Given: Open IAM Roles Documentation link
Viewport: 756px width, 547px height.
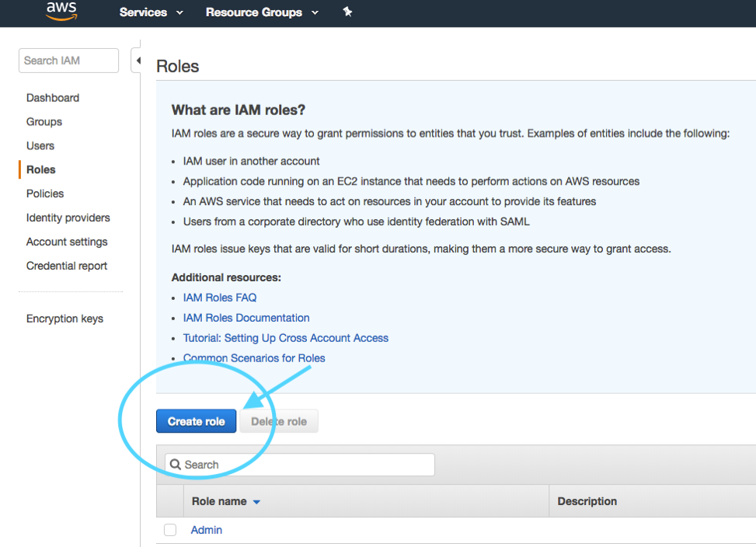Looking at the screenshot, I should (x=246, y=318).
